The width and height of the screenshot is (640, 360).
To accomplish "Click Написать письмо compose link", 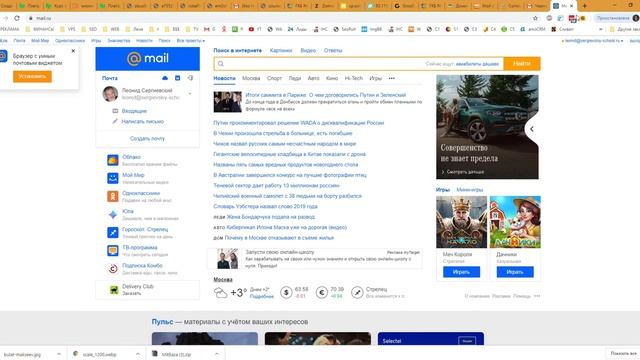I will click(142, 121).
